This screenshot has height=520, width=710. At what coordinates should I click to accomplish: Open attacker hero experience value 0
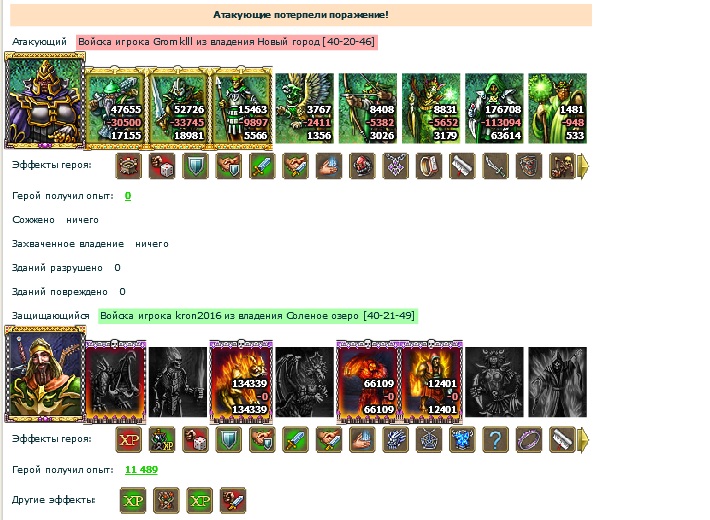(128, 196)
